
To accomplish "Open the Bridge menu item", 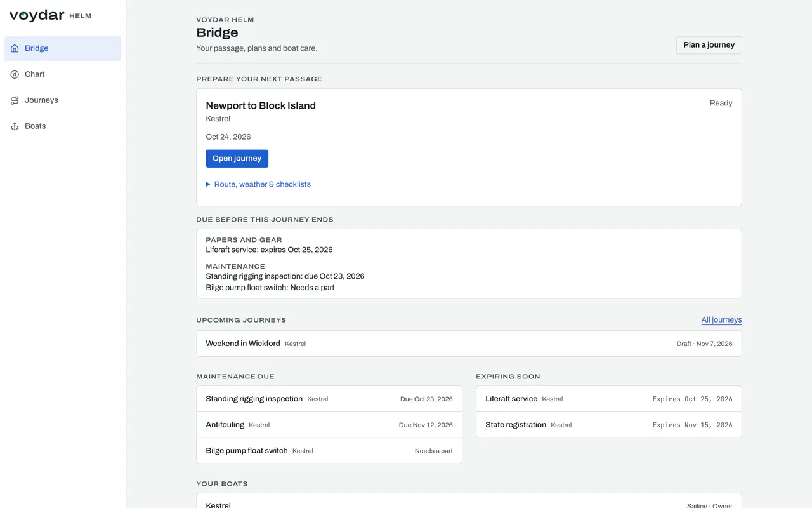I will [63, 48].
